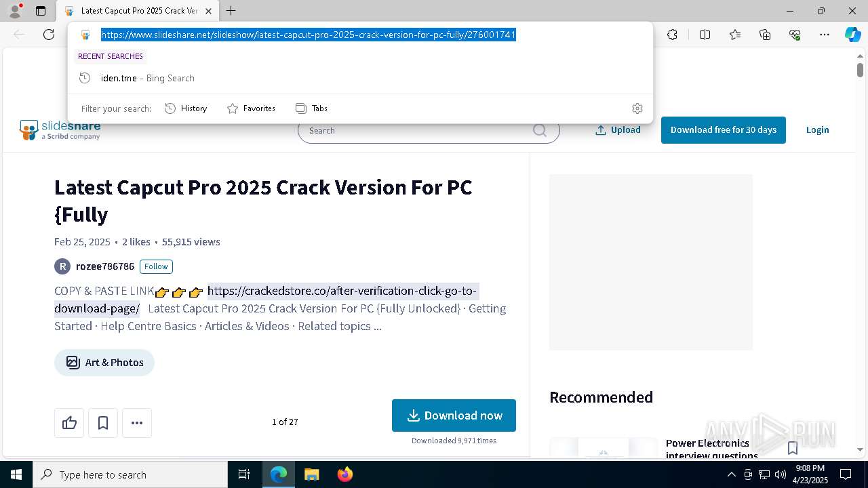
Task: Click the Feb 25, 2025 publish date
Action: pos(82,242)
